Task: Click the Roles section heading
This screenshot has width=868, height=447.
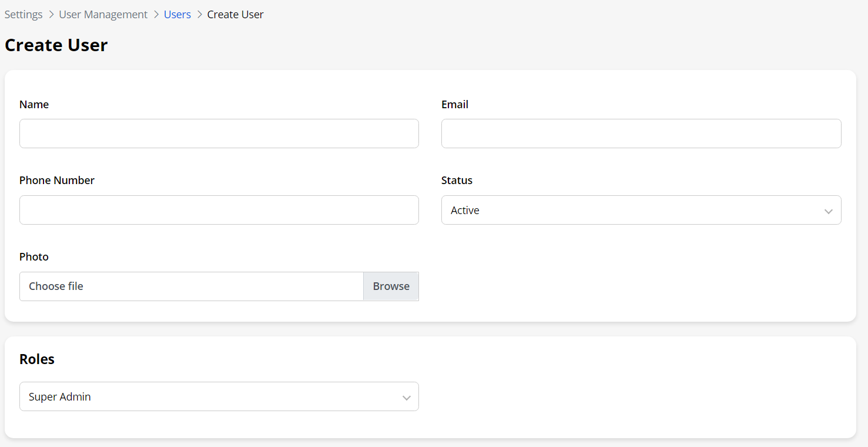Action: pos(37,359)
